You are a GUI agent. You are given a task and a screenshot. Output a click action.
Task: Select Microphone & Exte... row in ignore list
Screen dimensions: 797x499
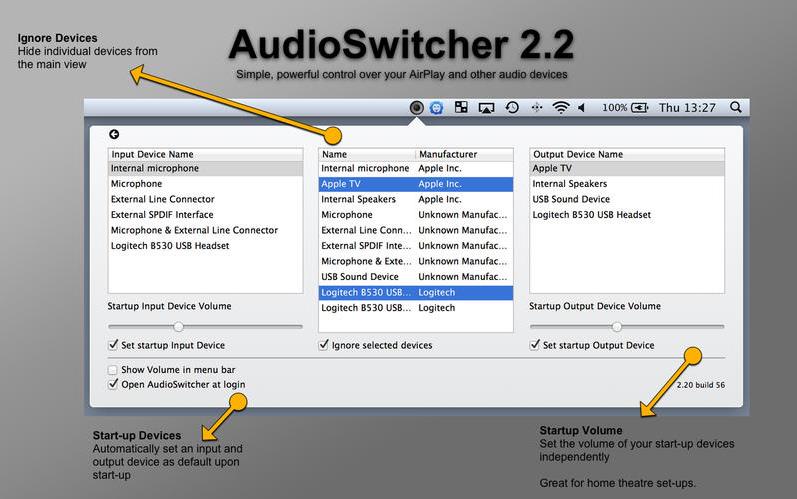(x=416, y=261)
